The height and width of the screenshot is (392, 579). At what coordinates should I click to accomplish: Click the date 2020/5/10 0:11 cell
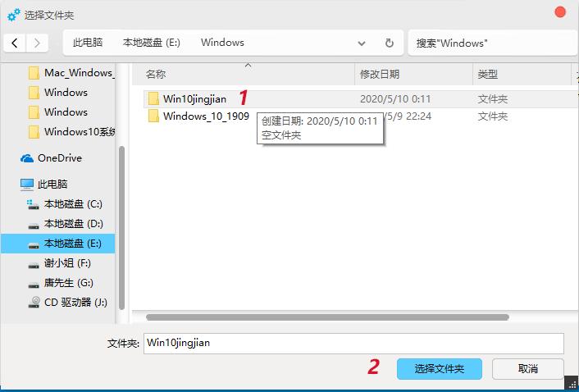pos(395,99)
